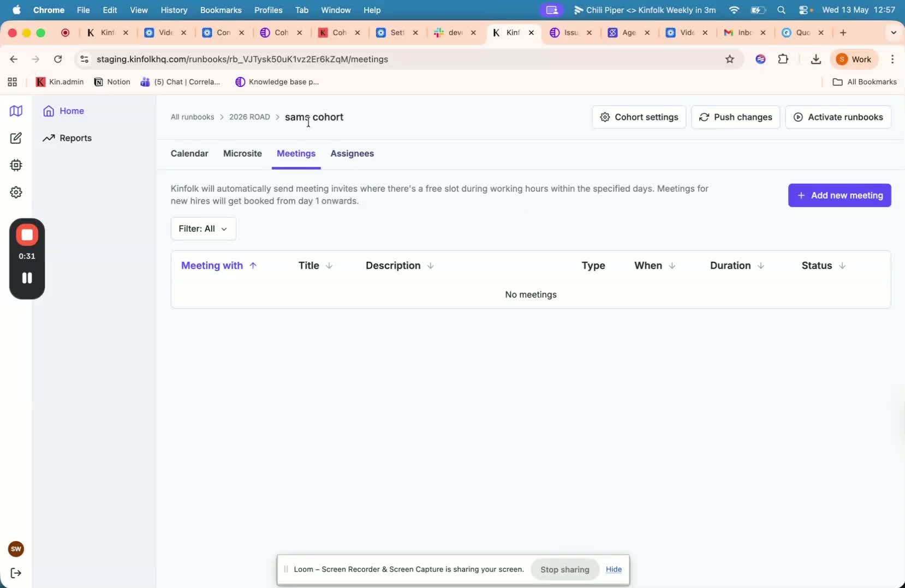Open the settings gear in left sidebar
905x588 pixels.
click(x=16, y=192)
